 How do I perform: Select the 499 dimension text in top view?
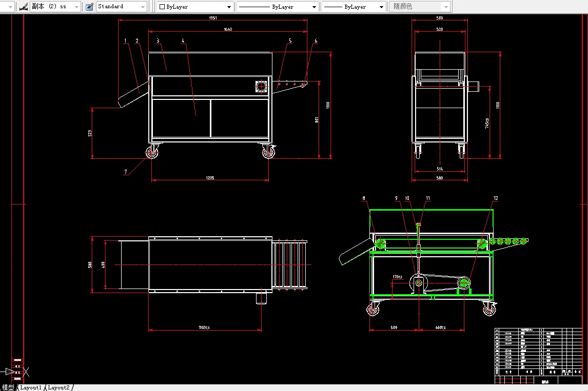(103, 264)
